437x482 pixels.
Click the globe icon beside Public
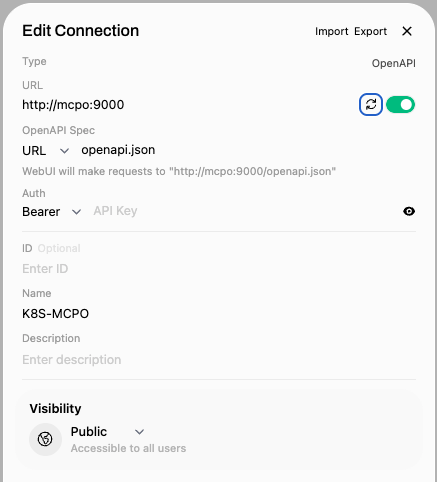point(45,439)
